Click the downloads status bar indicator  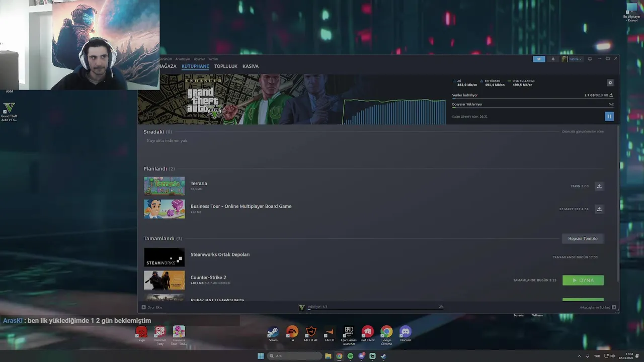(x=371, y=307)
